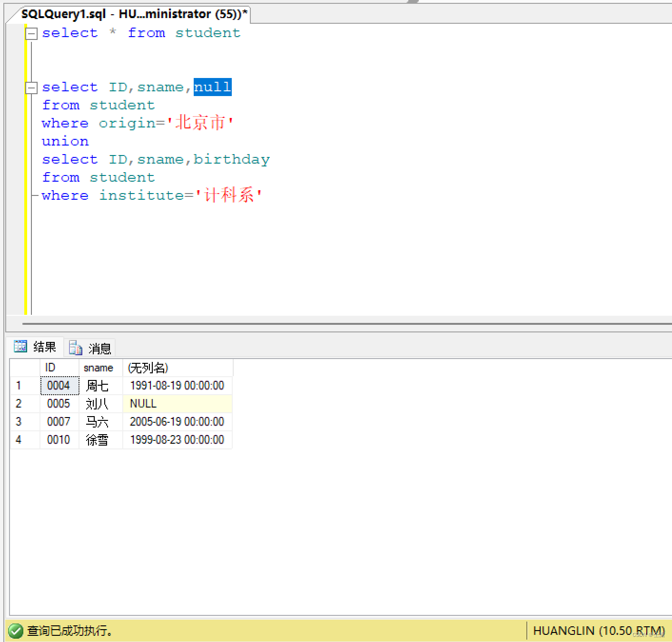Click the origin column name in the query
Screen dimensions: 672x642
click(127, 124)
